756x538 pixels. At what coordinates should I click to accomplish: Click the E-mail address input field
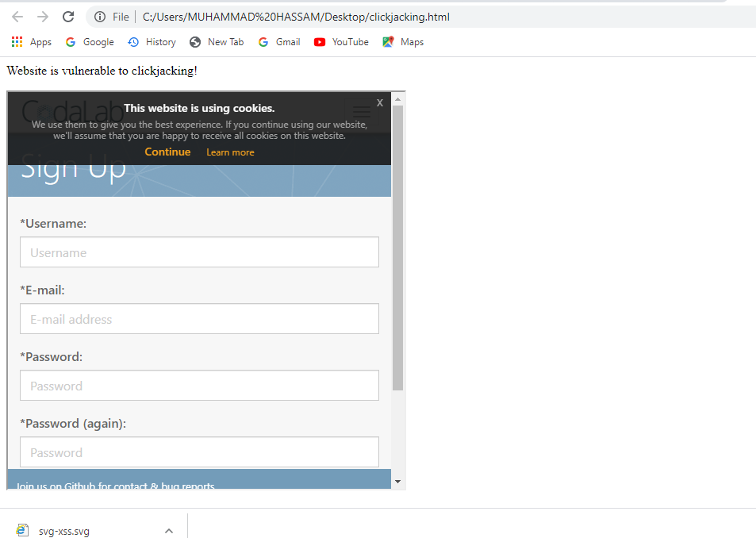click(199, 319)
